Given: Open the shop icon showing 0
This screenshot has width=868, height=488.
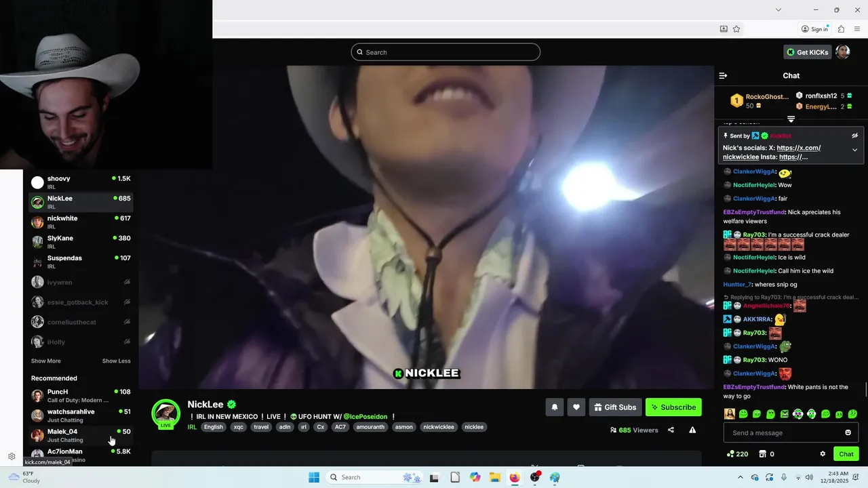Looking at the screenshot, I should point(766,454).
